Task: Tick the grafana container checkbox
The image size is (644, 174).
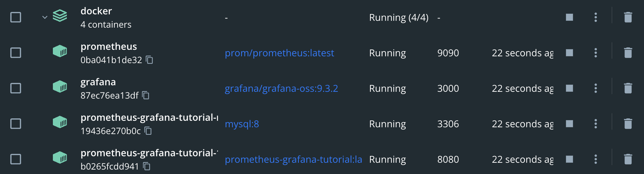Action: [x=16, y=88]
